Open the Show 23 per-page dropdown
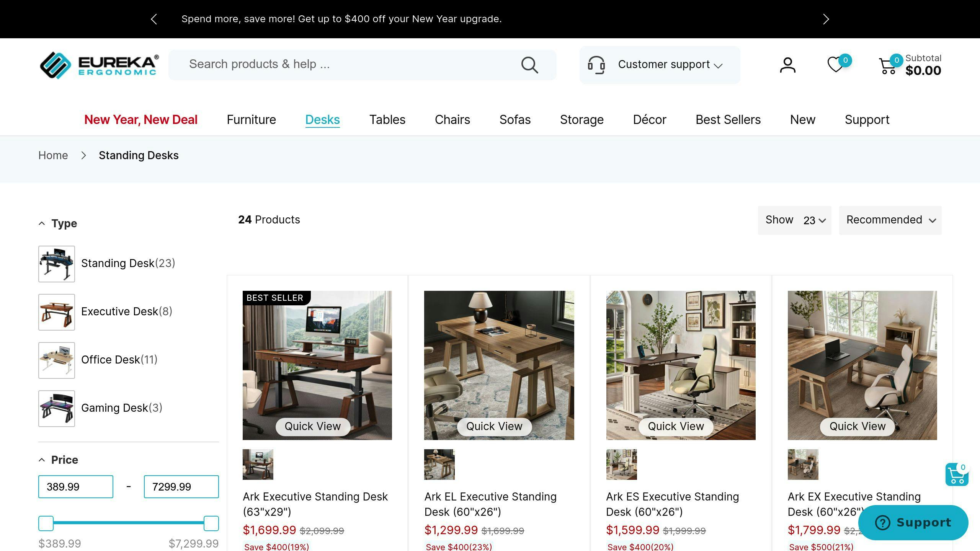 (x=795, y=220)
